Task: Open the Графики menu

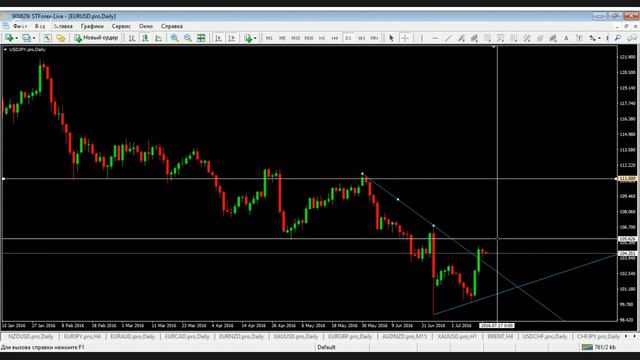Action: [x=92, y=26]
